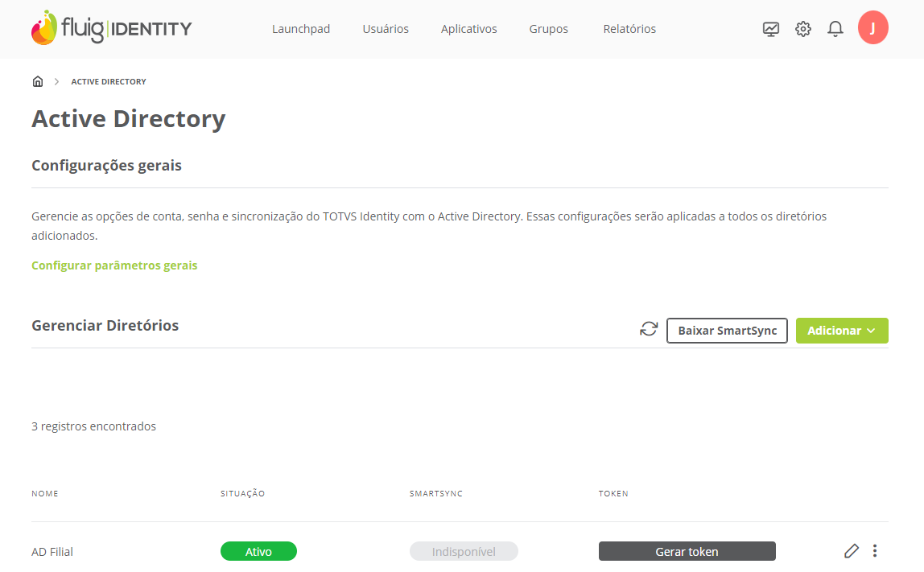Click the fluig Identity logo
The width and height of the screenshot is (924, 572).
tap(111, 27)
